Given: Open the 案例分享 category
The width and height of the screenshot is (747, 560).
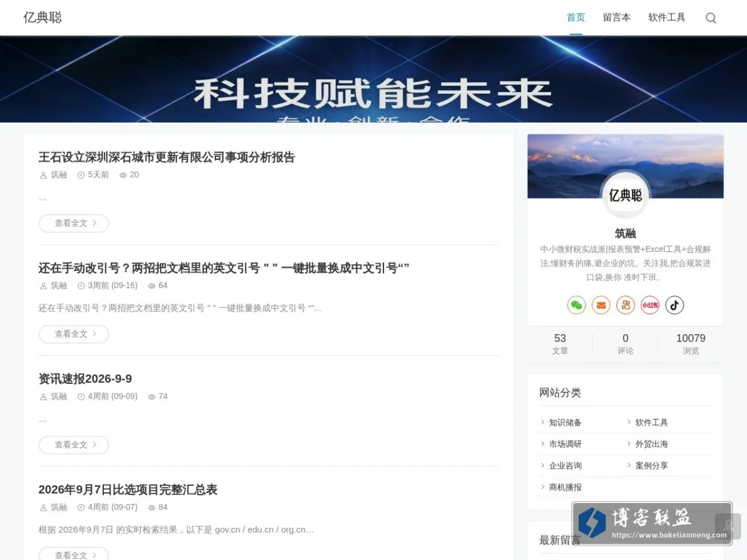Looking at the screenshot, I should point(651,465).
